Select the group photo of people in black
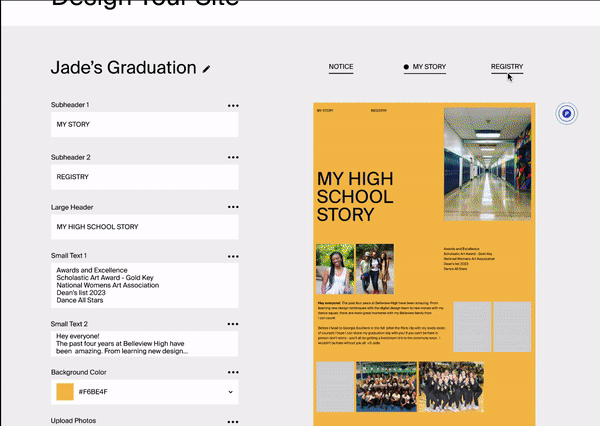600x426 pixels. pyautogui.click(x=452, y=387)
